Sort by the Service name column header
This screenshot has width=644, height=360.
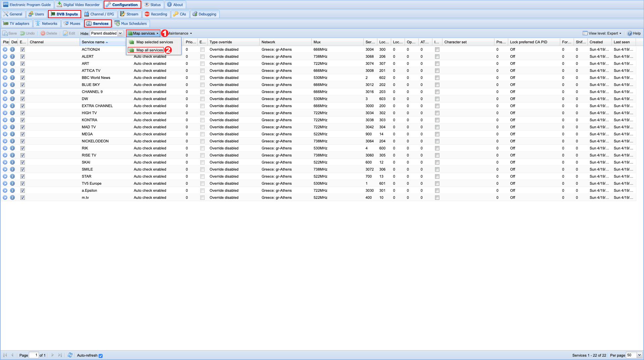click(93, 42)
